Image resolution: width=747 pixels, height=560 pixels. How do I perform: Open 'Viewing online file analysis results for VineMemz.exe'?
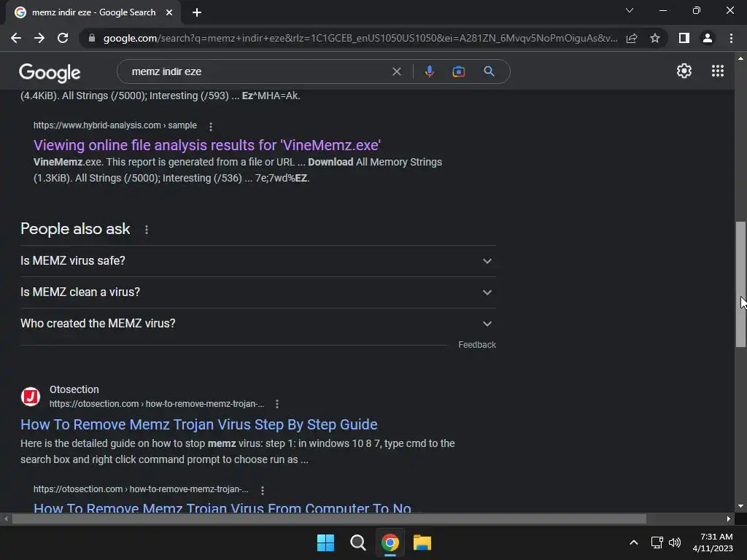pyautogui.click(x=206, y=145)
